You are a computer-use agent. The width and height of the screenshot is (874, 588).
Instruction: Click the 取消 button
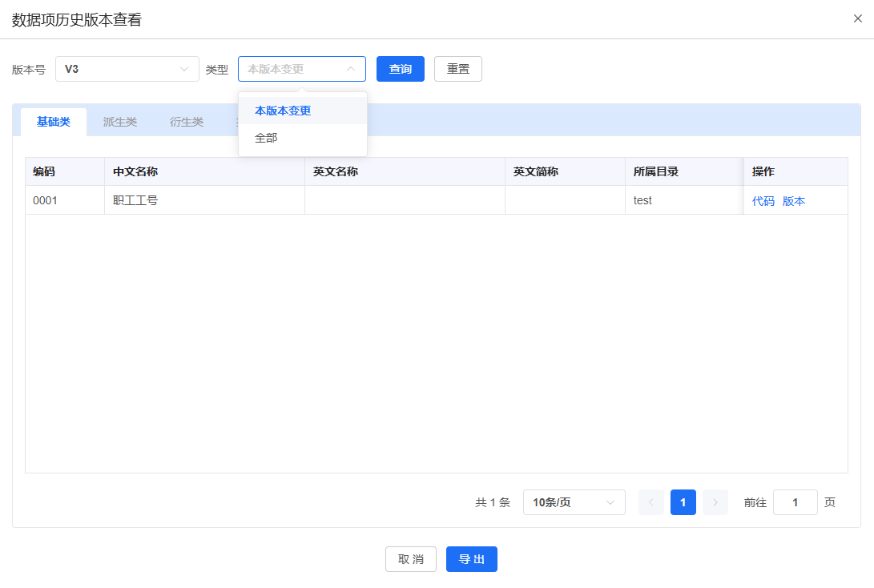click(x=411, y=559)
